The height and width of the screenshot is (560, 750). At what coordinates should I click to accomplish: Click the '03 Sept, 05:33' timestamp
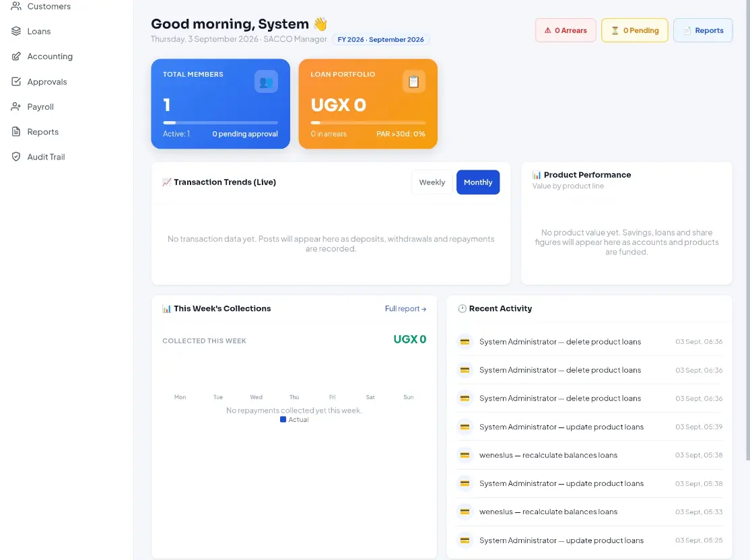699,512
